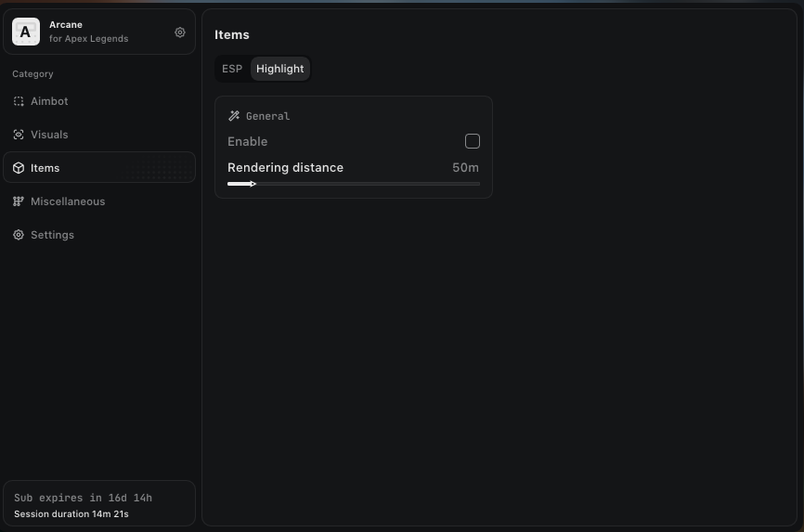Click the 50m distance value
Viewport: 804px width, 532px height.
tap(465, 168)
